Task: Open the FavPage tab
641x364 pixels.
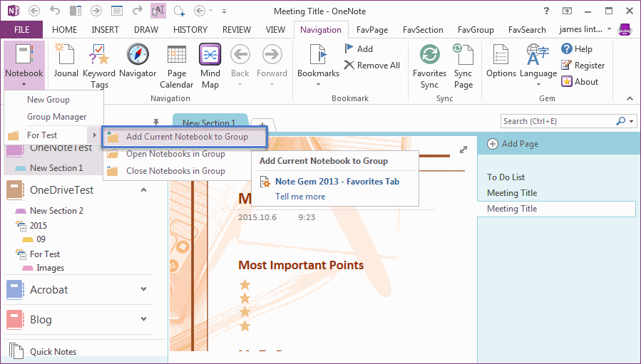Action: click(372, 30)
